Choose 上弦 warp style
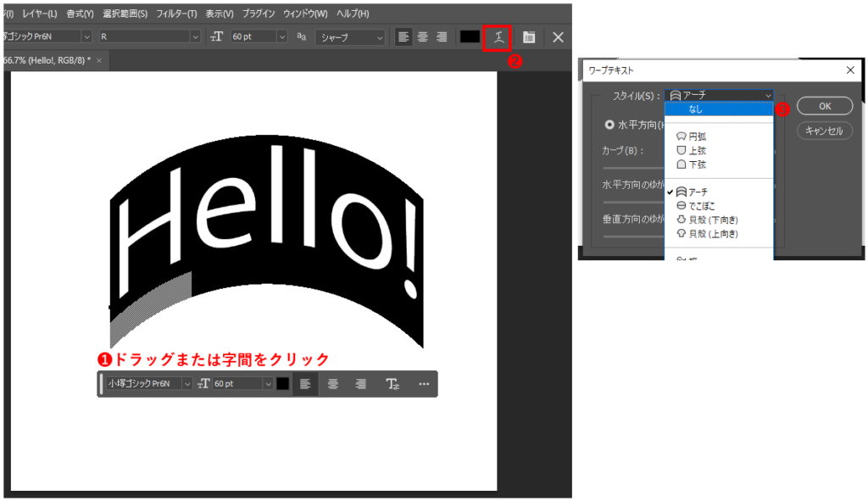The image size is (868, 501). tap(719, 150)
